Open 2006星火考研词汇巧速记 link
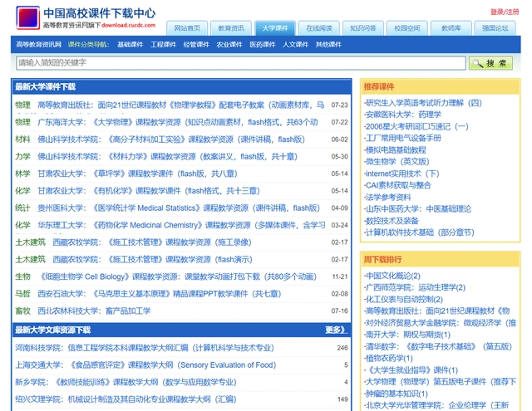Screen dimensions: 532x411 [416, 126]
